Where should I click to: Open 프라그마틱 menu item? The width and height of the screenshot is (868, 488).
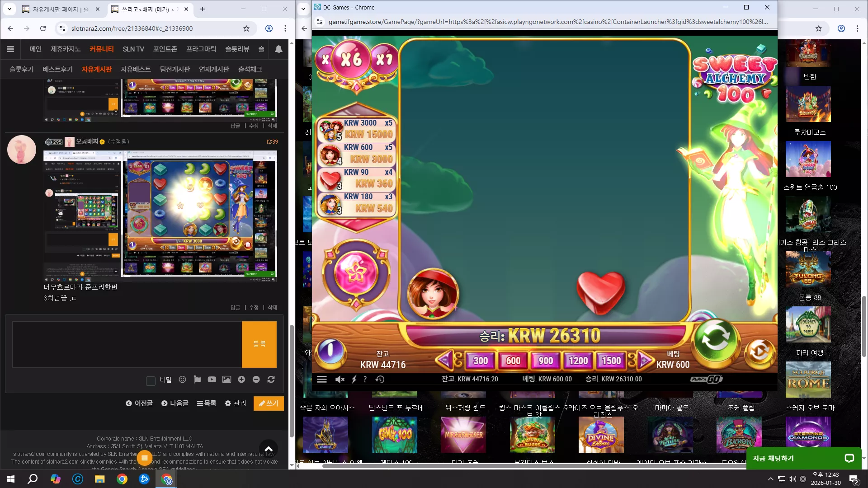pyautogui.click(x=201, y=49)
